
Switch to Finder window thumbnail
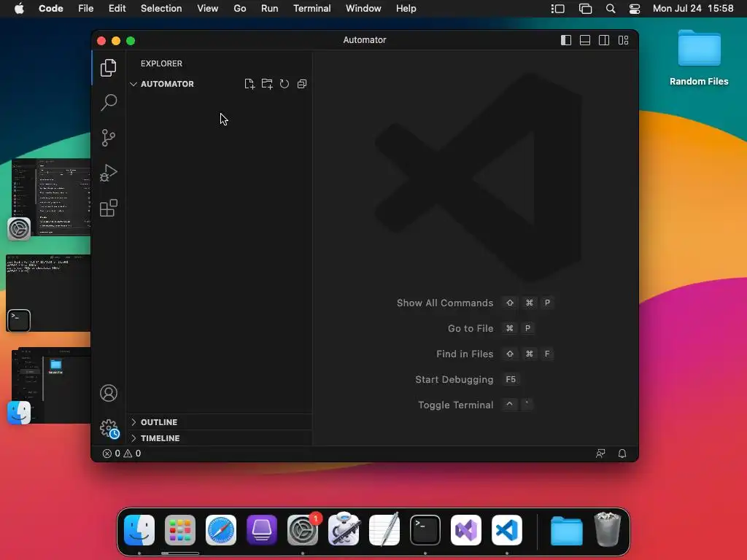[x=51, y=385]
